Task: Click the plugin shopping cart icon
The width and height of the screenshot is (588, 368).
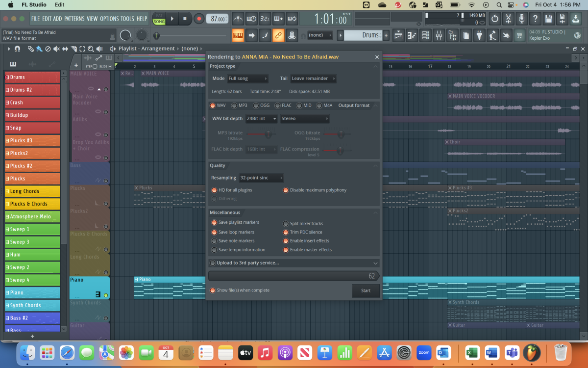Action: coord(520,35)
